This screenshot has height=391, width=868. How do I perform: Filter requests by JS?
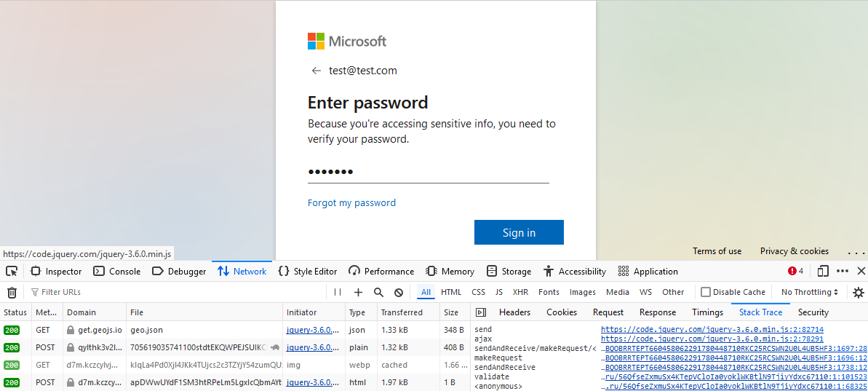[499, 292]
